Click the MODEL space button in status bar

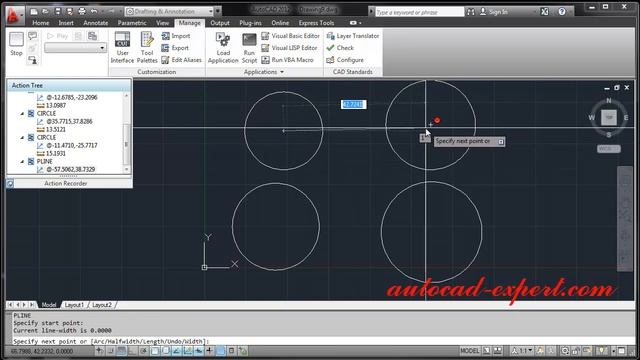coord(470,351)
